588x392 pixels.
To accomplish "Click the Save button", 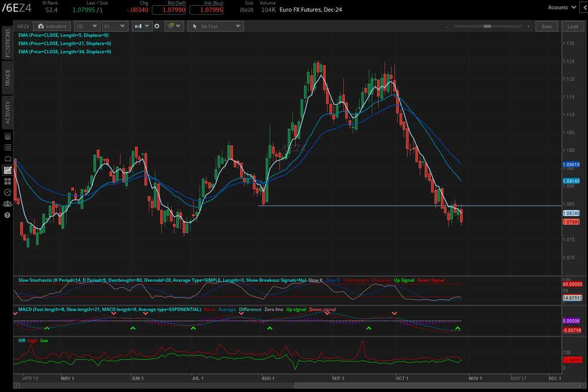I will point(547,26).
